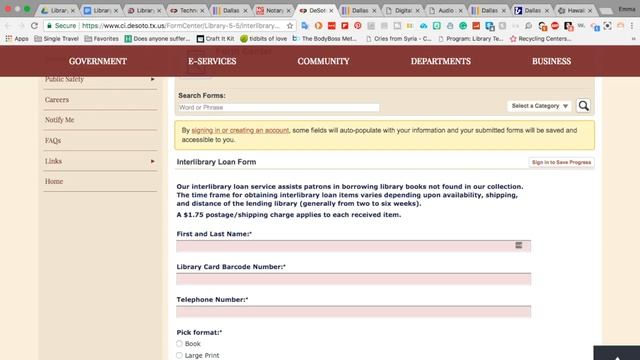Click the autofill icon in name field

pos(518,245)
